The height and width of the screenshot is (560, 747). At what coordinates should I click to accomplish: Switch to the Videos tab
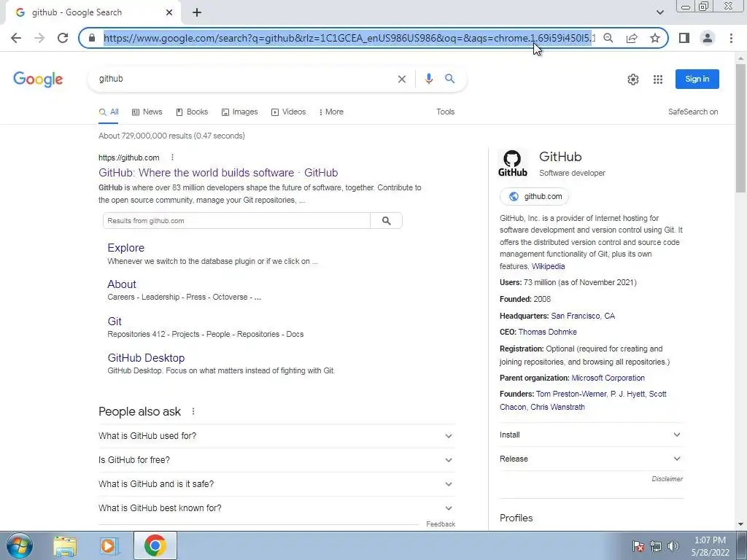coord(288,112)
